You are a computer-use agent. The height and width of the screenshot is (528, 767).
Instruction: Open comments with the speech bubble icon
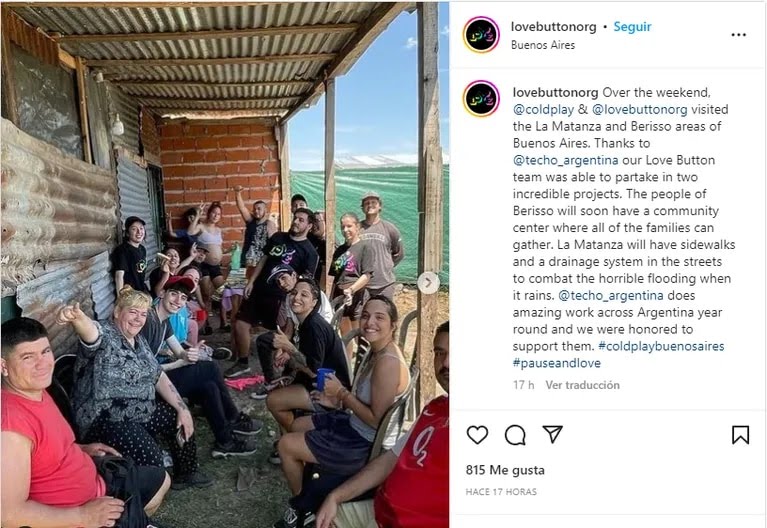point(515,435)
